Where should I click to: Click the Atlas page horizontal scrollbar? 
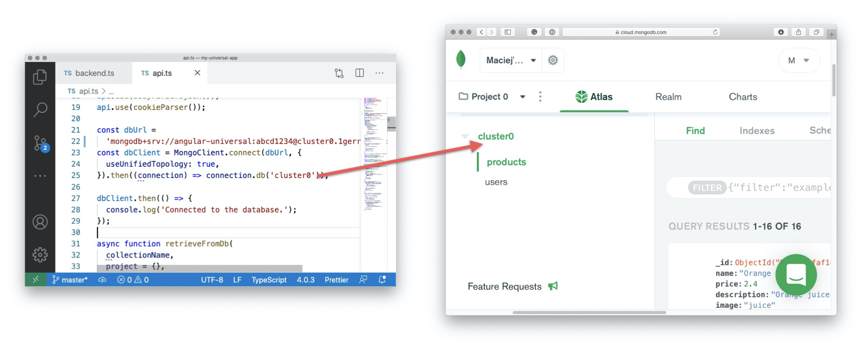589,312
